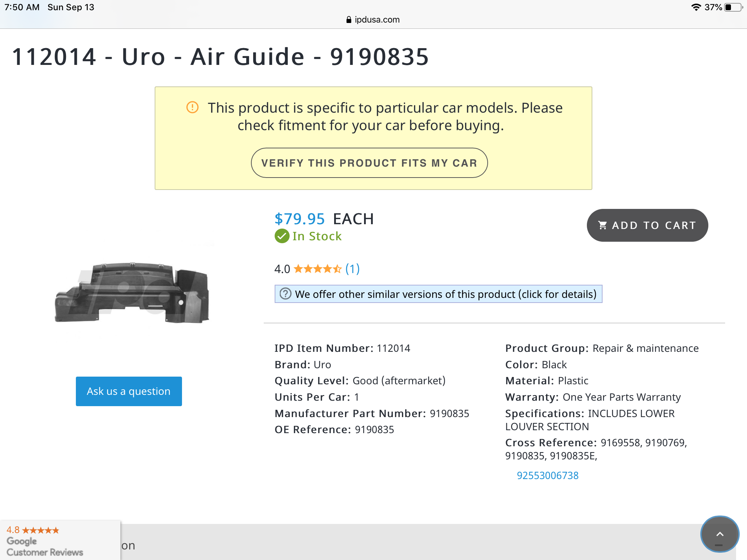Follow the 92553006738 cross reference link
Screen dimensions: 747x560
pyautogui.click(x=547, y=475)
